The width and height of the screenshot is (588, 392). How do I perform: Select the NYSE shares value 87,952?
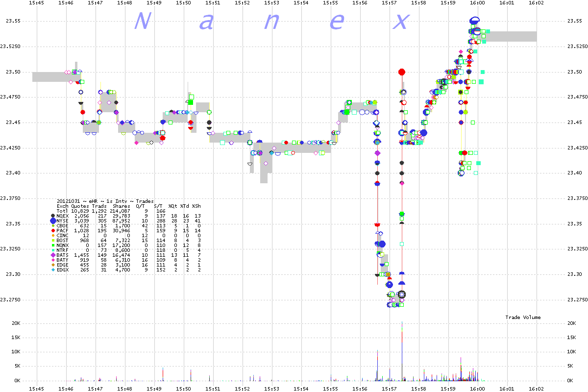tap(122, 220)
